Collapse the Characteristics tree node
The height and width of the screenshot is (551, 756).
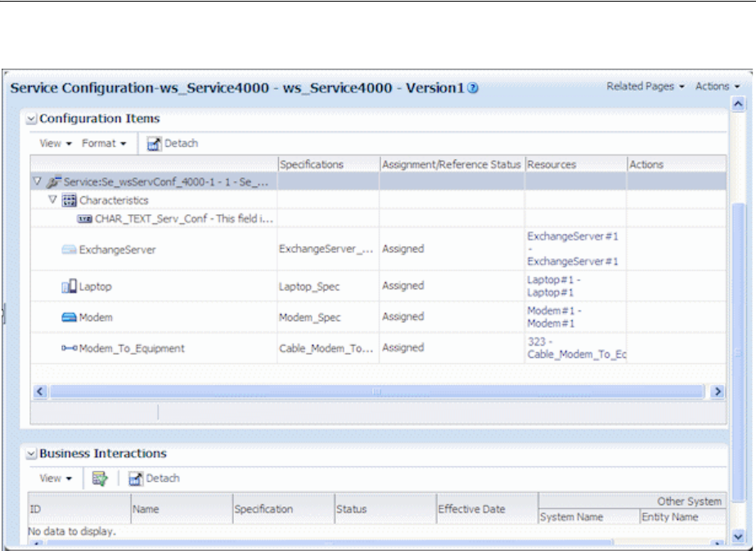53,199
